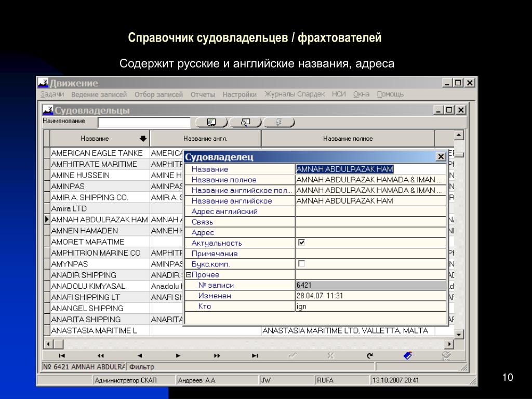Go to last record navigator button
Screen dimensions: 532x399
coord(255,355)
